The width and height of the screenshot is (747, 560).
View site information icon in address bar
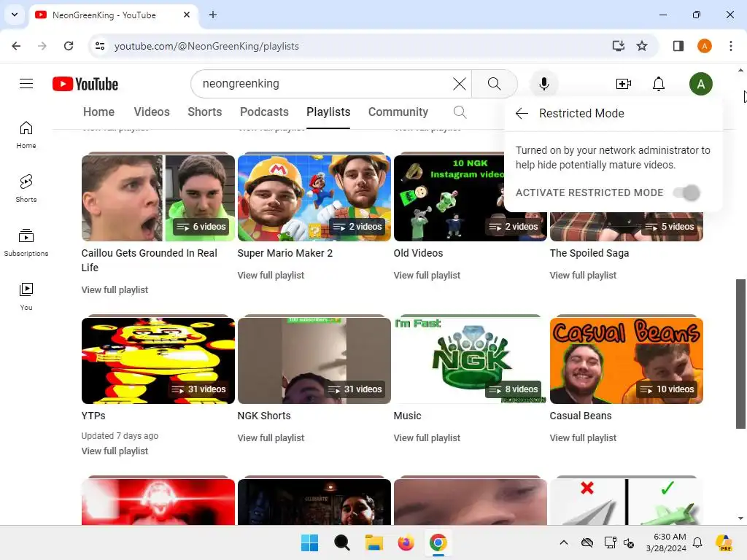(100, 46)
